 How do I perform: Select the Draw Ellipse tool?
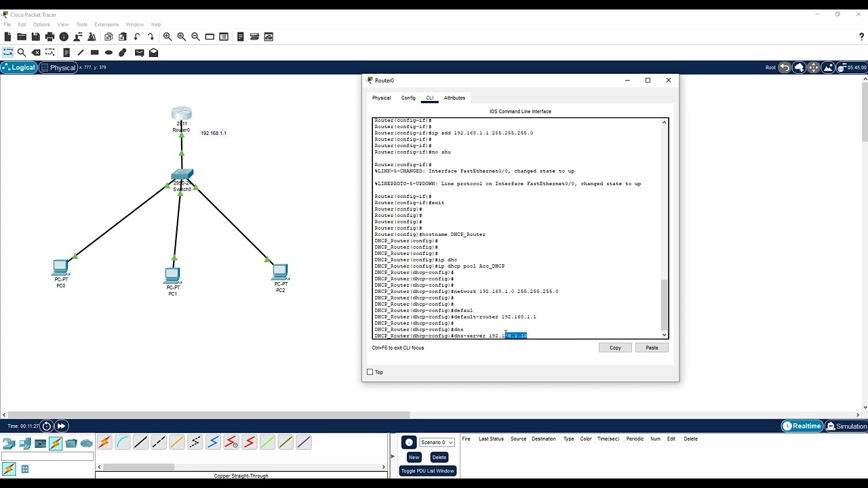click(108, 52)
